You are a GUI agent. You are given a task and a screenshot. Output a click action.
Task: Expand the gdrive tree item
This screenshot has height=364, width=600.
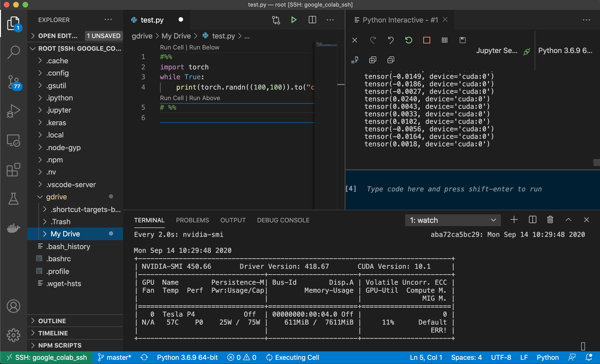tap(38, 197)
